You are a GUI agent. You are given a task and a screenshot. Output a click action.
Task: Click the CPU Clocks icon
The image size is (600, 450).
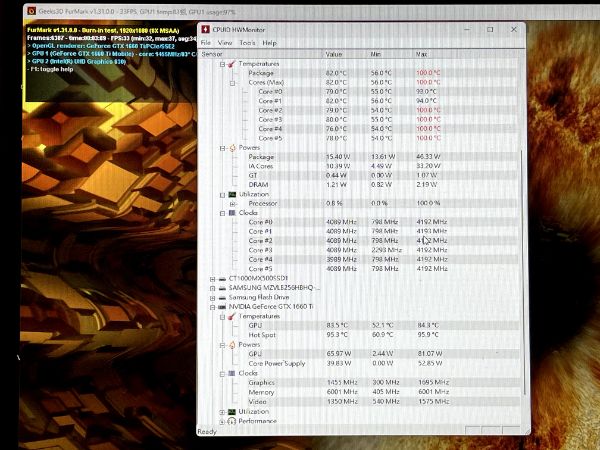232,213
